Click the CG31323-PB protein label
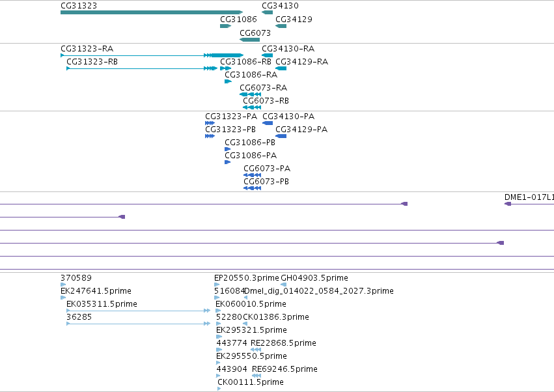 (230, 130)
